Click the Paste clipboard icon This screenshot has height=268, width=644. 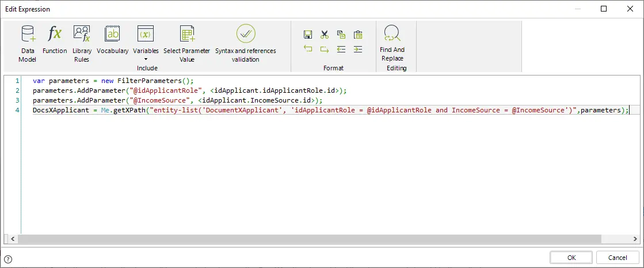point(358,35)
